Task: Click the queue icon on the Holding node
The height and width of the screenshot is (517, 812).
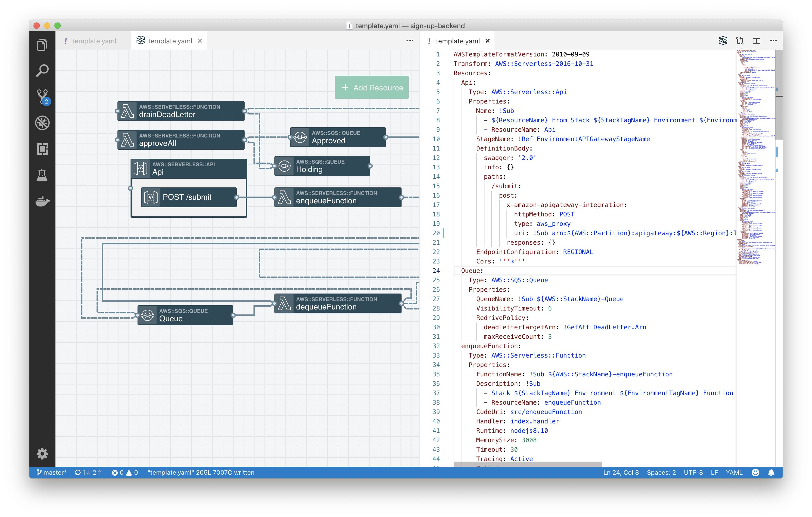Action: tap(285, 166)
